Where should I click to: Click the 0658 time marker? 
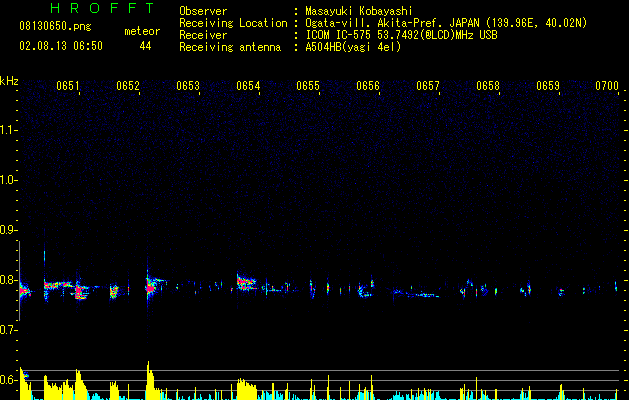coord(488,86)
